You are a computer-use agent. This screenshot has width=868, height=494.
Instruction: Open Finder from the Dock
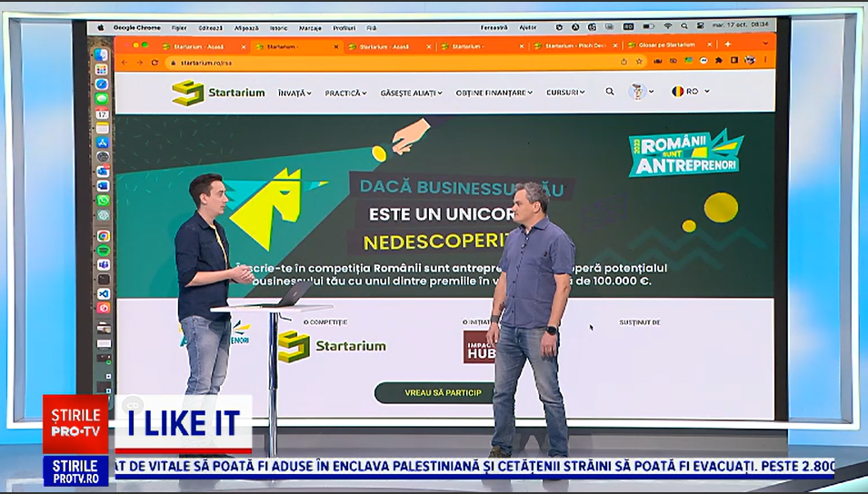pos(101,54)
